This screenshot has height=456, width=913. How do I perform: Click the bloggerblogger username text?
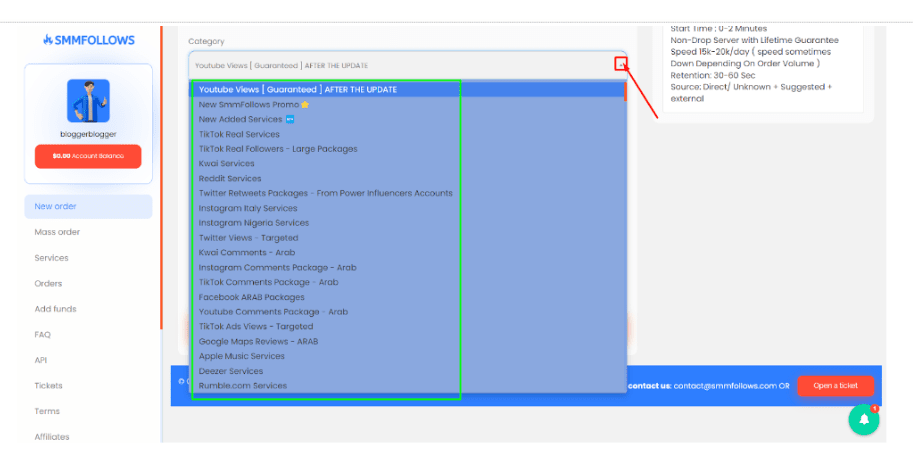point(89,134)
